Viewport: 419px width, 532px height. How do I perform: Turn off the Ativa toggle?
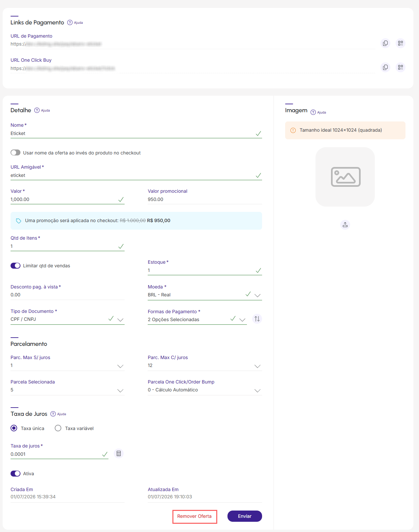(15, 474)
